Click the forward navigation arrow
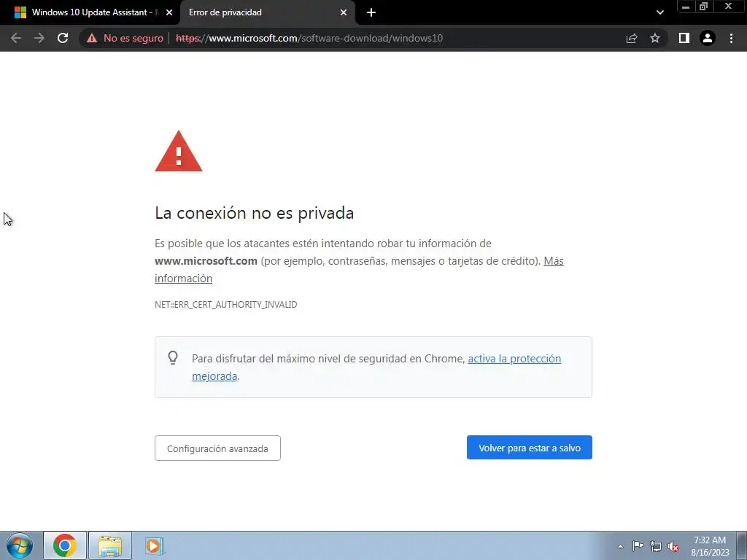The image size is (747, 560). coord(39,38)
